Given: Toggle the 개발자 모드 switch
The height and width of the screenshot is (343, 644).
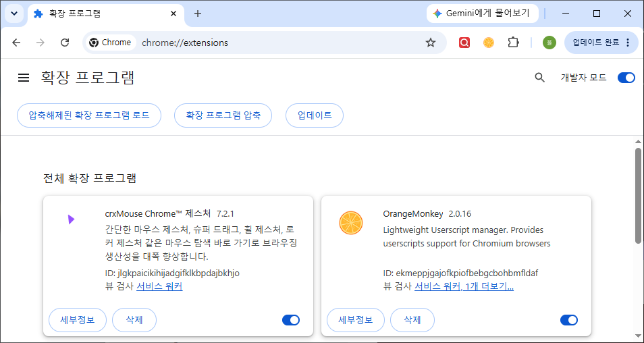Looking at the screenshot, I should pos(626,77).
